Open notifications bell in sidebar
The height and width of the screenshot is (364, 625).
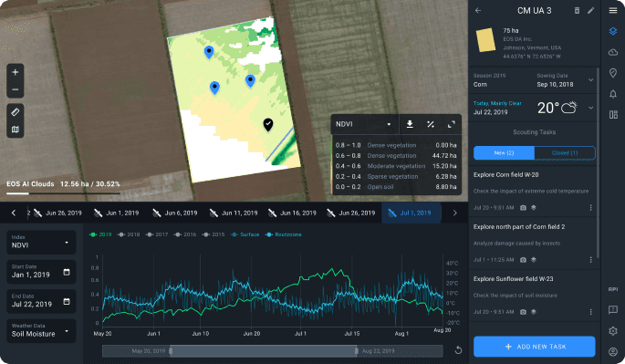click(x=613, y=94)
